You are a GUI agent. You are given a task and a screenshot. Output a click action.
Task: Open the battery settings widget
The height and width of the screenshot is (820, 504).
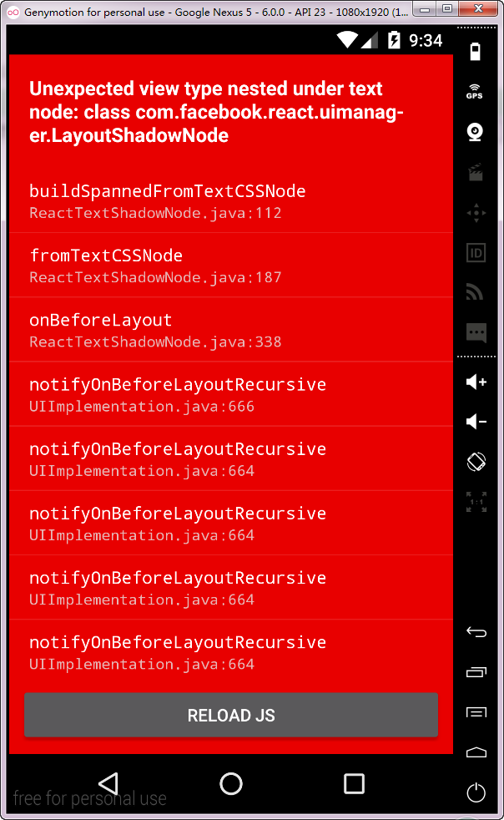476,52
